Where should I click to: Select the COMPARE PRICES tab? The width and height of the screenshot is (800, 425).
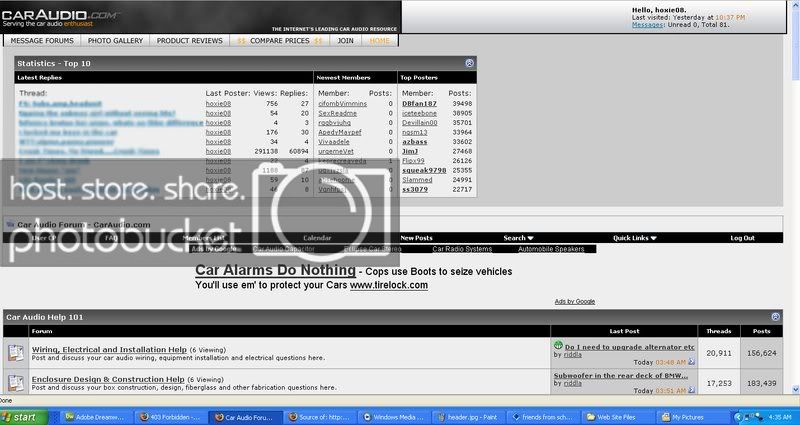click(280, 41)
